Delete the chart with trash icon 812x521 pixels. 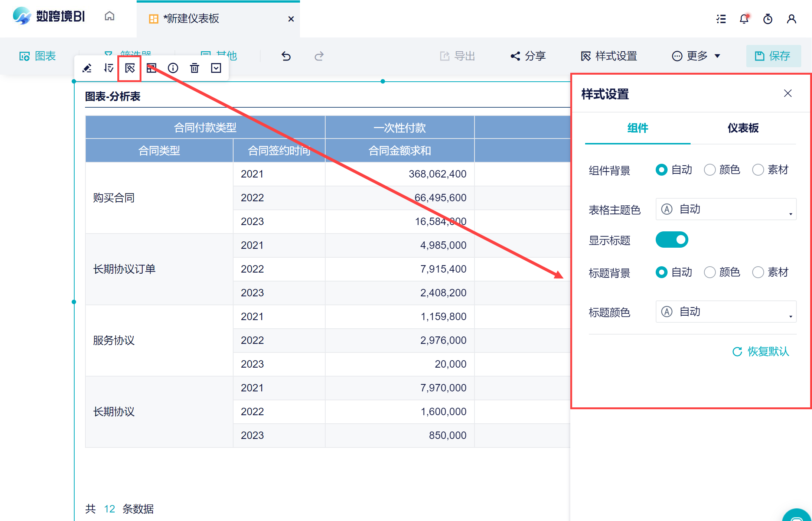pyautogui.click(x=195, y=68)
